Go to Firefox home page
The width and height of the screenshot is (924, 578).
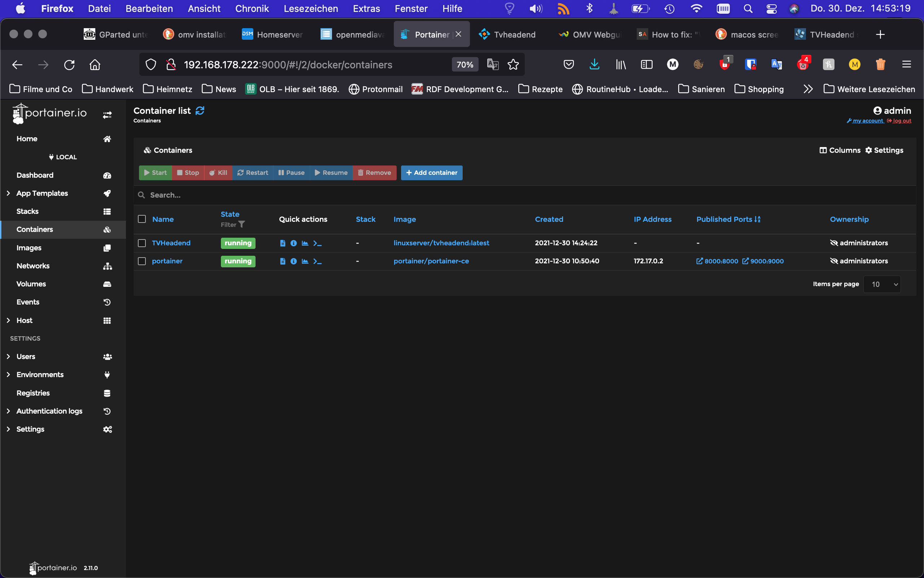[95, 65]
